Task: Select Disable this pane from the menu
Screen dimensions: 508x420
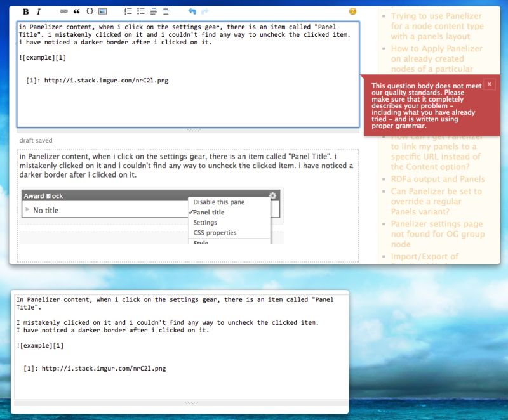Action: [219, 202]
